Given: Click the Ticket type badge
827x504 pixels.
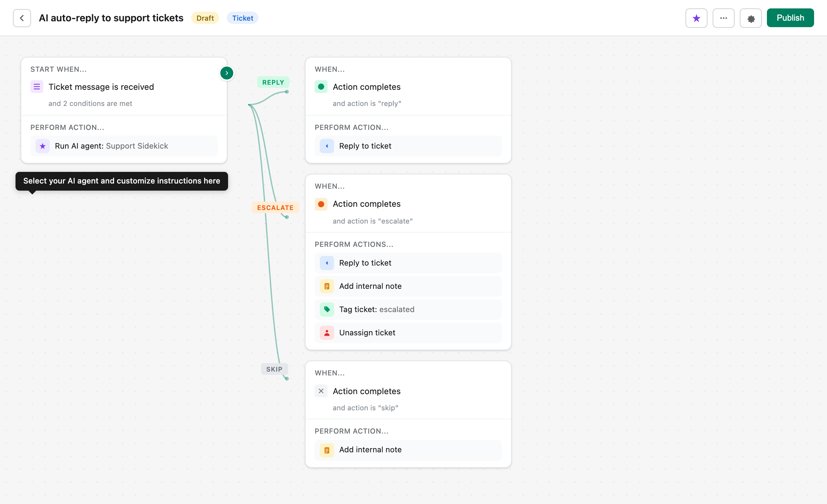Looking at the screenshot, I should coord(242,18).
